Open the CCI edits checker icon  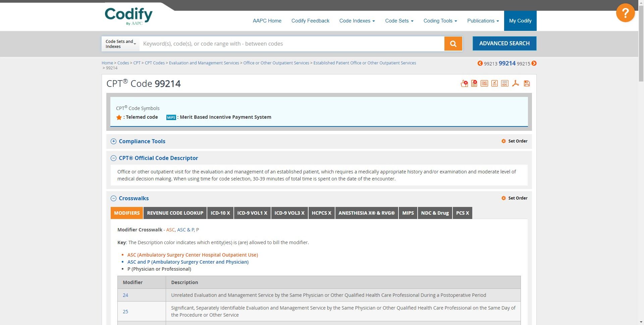tap(494, 84)
